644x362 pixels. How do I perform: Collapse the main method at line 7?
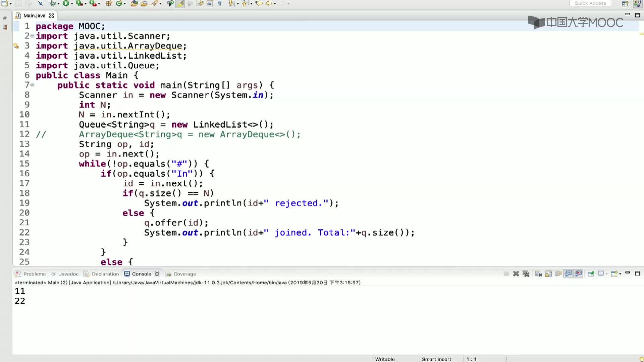[x=32, y=85]
